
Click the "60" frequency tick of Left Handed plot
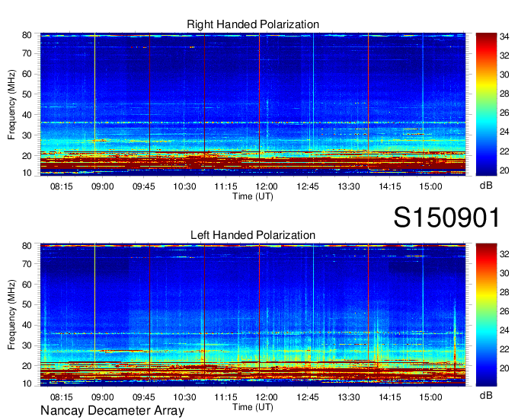pyautogui.click(x=27, y=284)
